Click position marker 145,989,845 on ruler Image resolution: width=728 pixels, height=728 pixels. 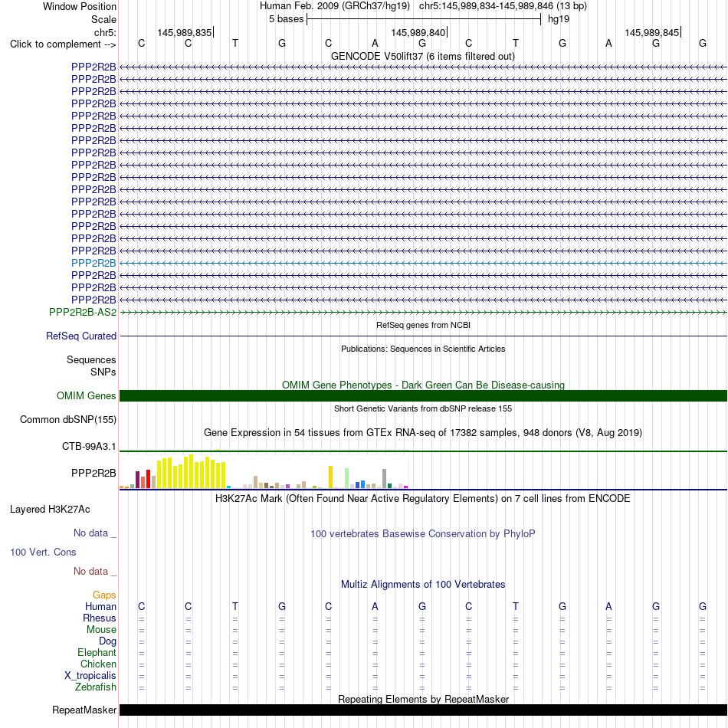click(652, 32)
